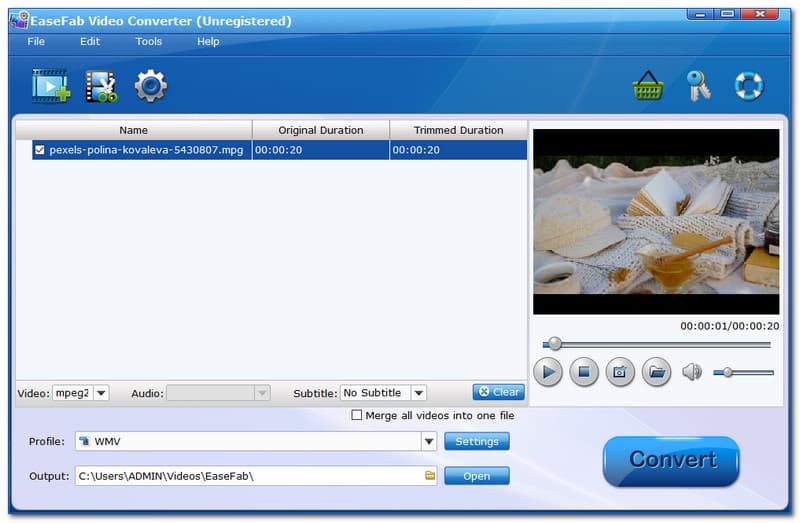Image resolution: width=800 pixels, height=523 pixels.
Task: Expand the Audio stream dropdown
Action: [262, 393]
